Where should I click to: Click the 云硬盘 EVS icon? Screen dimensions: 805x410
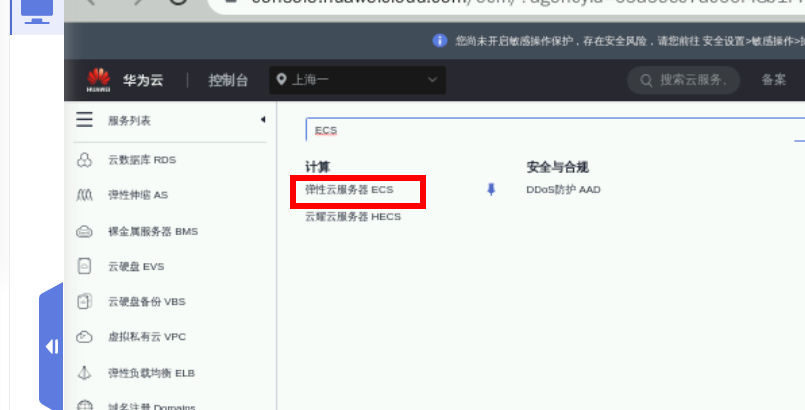[84, 266]
